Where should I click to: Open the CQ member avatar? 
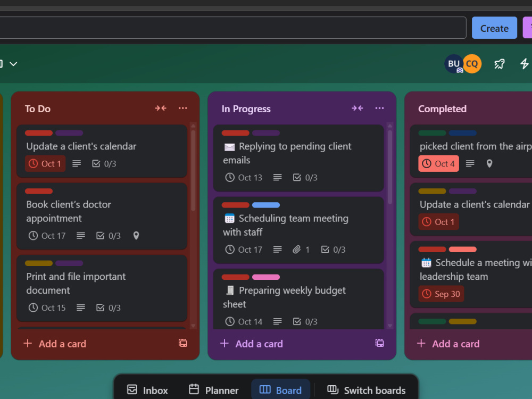472,64
